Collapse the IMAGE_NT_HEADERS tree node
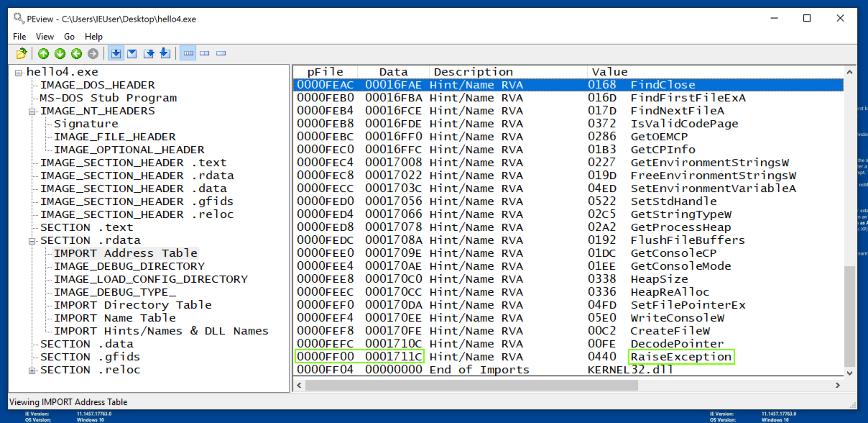The width and height of the screenshot is (868, 423). click(32, 111)
